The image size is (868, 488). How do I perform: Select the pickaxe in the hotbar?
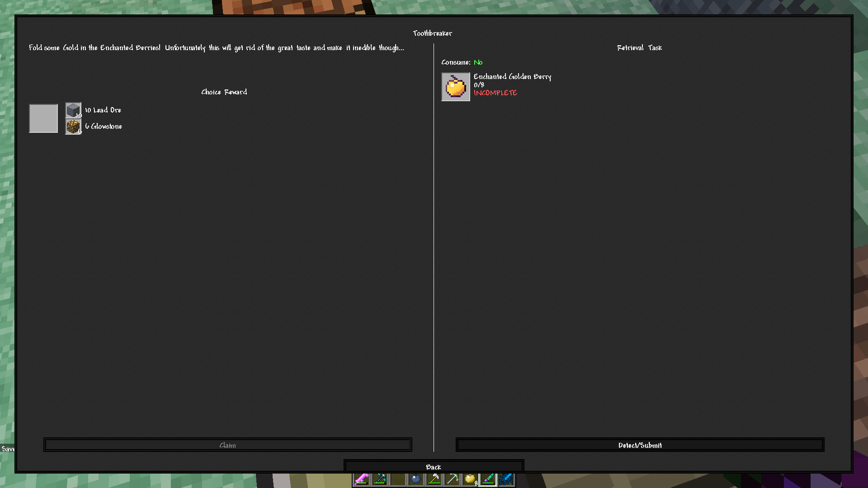click(x=452, y=479)
